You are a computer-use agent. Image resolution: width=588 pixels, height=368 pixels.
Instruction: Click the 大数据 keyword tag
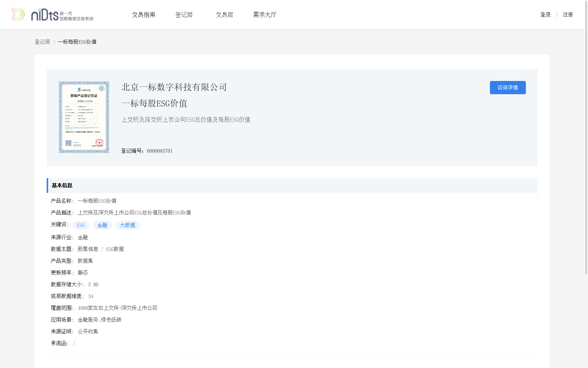[x=128, y=225]
